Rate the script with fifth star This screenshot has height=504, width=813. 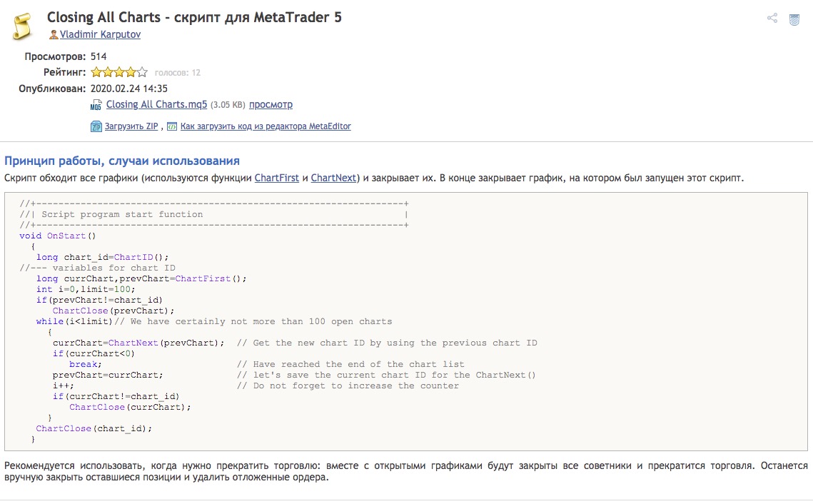click(x=142, y=72)
